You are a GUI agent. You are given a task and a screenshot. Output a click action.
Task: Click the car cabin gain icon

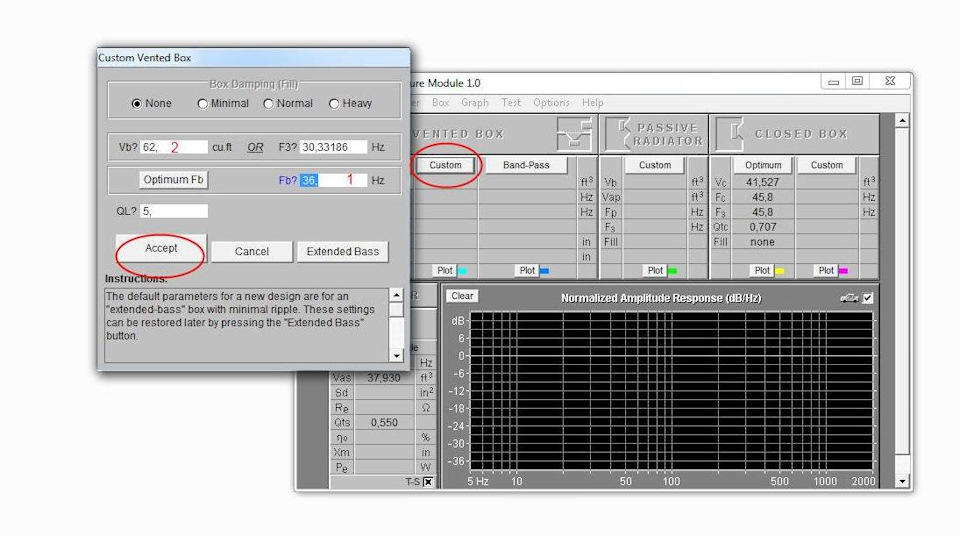pos(849,298)
